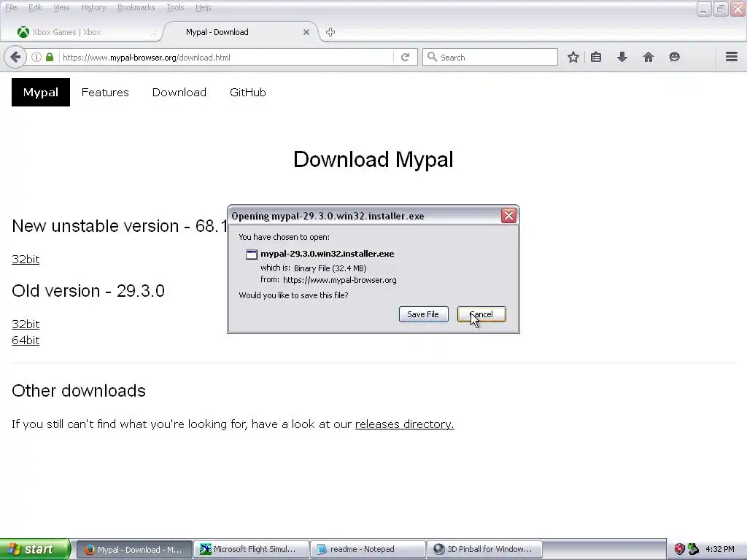Click Old version - 29.3.0 heading

click(88, 290)
